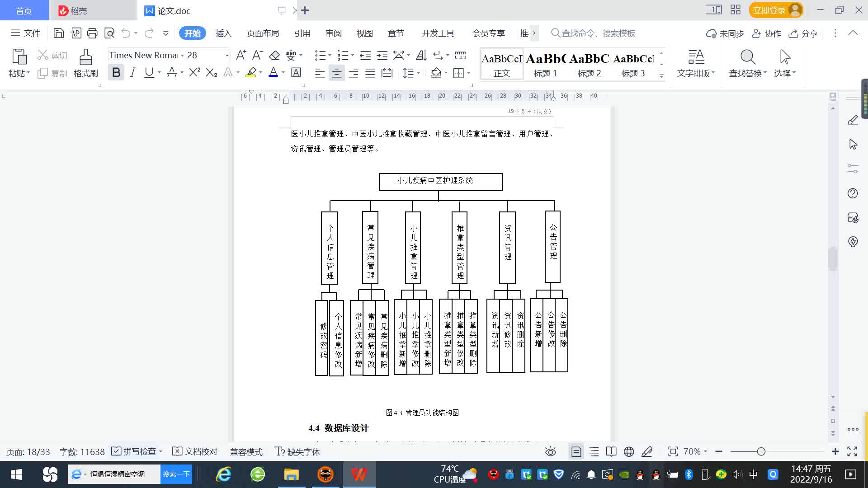Apply superscript X² formatting

click(x=194, y=72)
